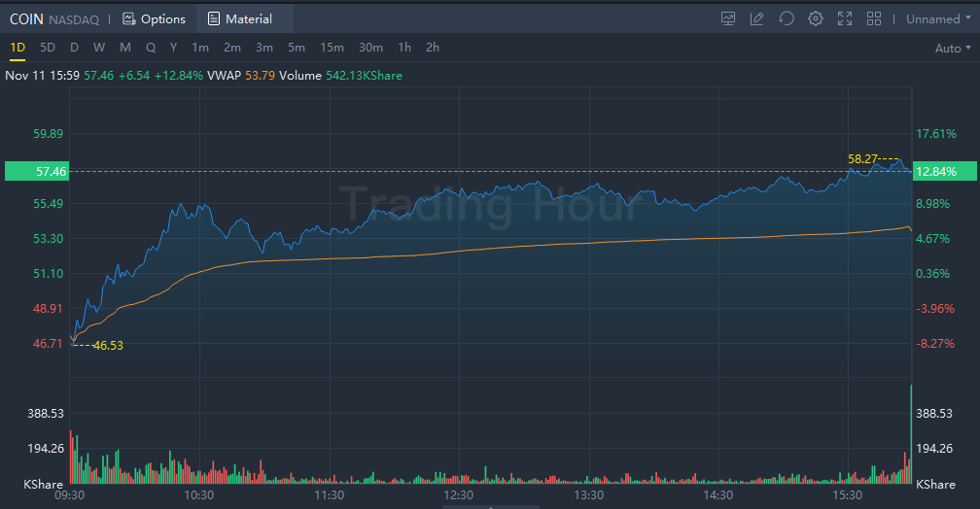Open the Auto scale dropdown
980x509 pixels.
point(952,48)
